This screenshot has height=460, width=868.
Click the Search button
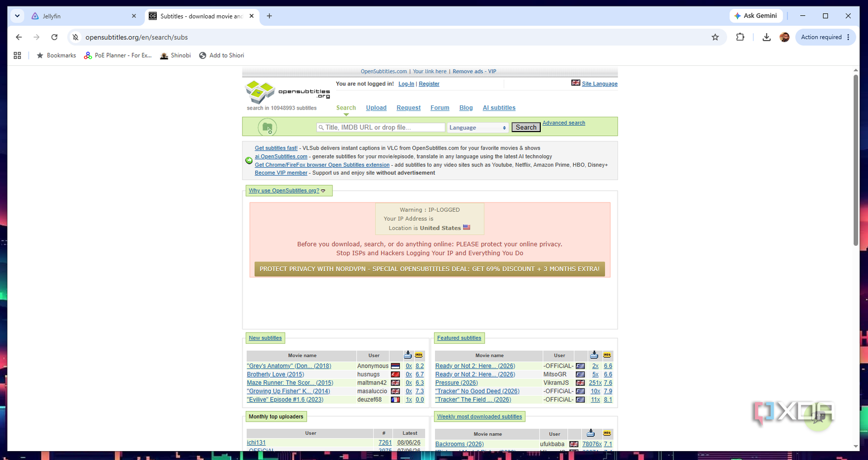coord(526,127)
